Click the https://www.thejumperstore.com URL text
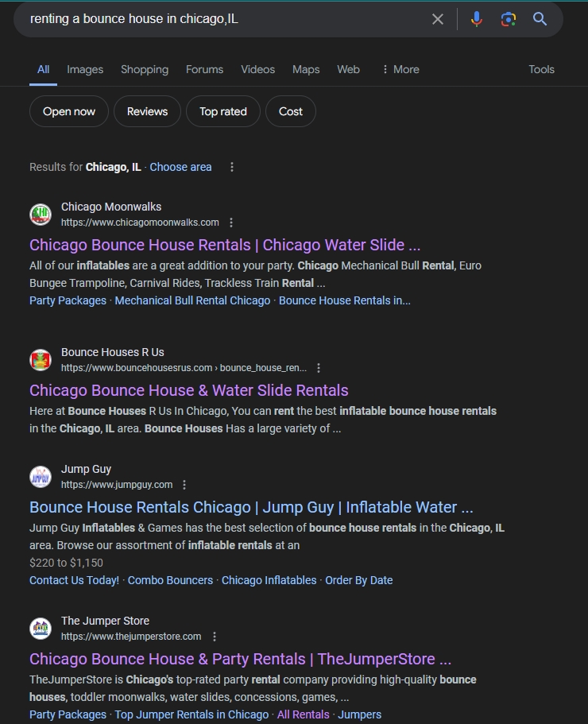Image resolution: width=588 pixels, height=724 pixels. [x=131, y=637]
